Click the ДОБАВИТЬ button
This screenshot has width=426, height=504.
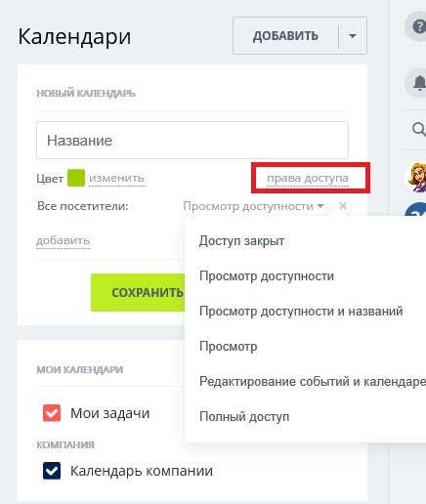285,36
